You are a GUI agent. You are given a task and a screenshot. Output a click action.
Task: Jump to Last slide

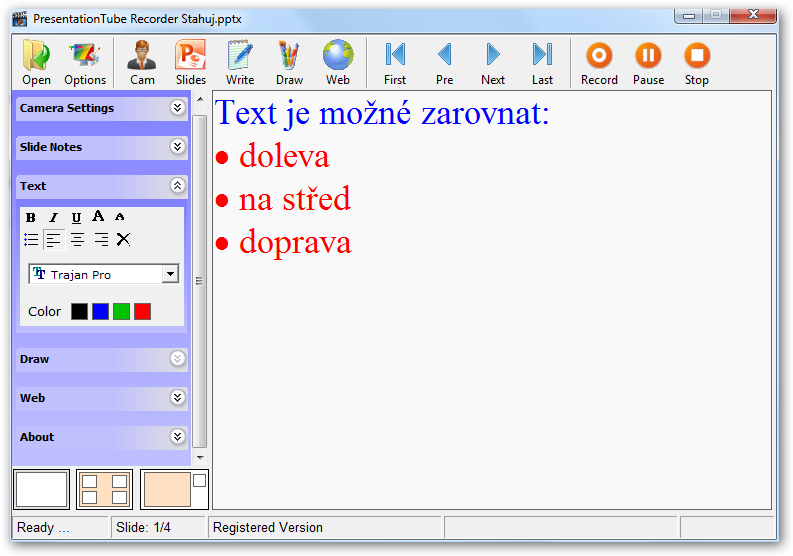(542, 63)
